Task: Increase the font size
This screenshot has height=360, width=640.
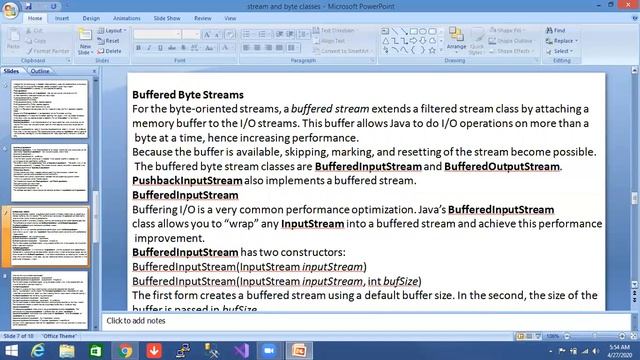Action: (207, 35)
